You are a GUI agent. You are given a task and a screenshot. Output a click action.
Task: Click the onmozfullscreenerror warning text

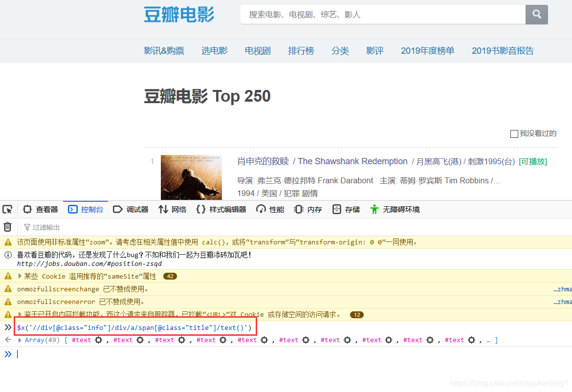(81, 302)
